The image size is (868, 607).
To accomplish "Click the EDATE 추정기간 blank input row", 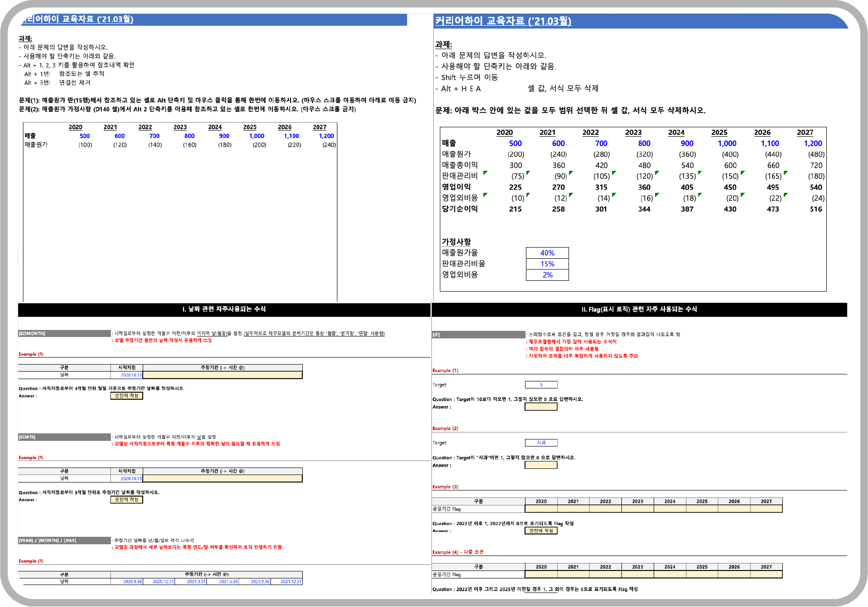I will (222, 478).
